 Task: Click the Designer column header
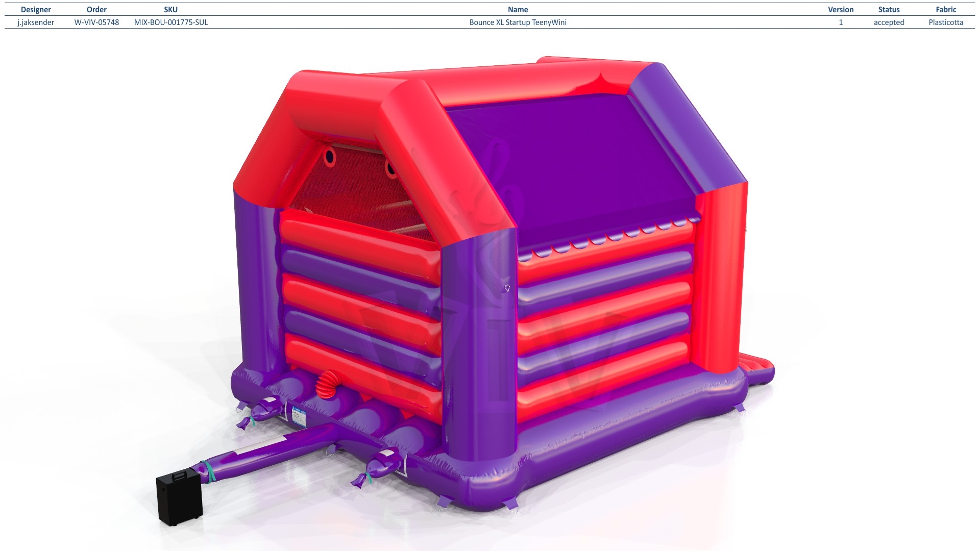pos(36,10)
